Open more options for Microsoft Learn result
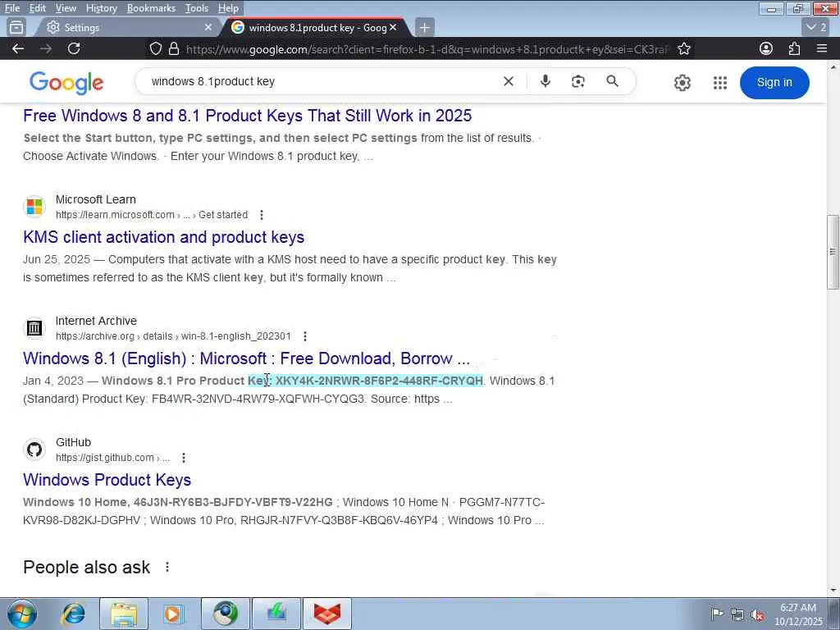 (x=262, y=215)
